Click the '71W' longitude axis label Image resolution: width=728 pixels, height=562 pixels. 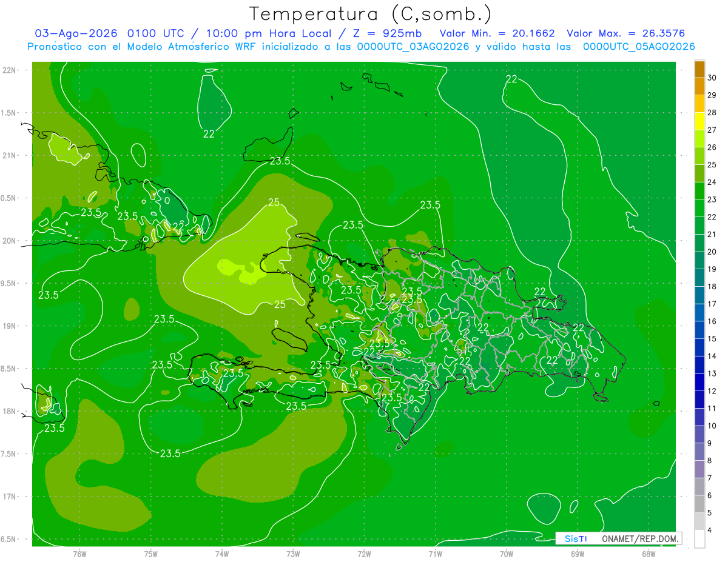click(435, 554)
